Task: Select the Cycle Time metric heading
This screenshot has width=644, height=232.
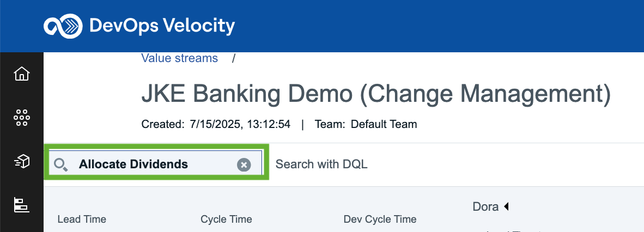Action: [x=226, y=219]
